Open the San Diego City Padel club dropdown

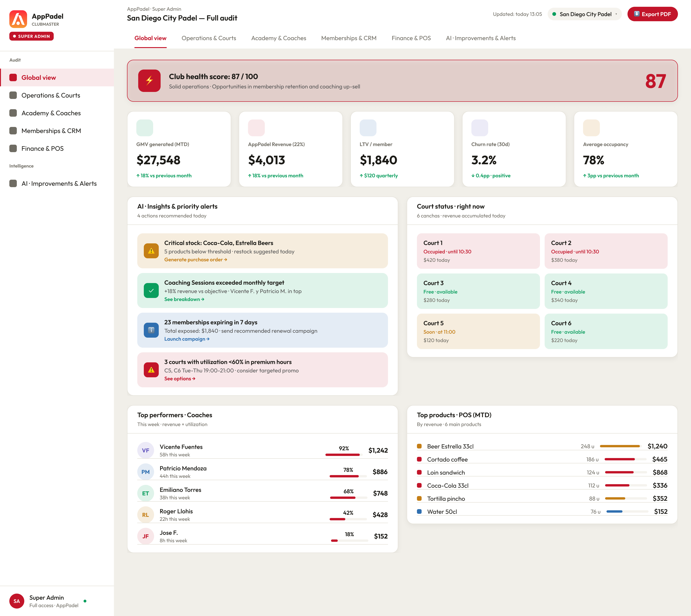(x=585, y=14)
